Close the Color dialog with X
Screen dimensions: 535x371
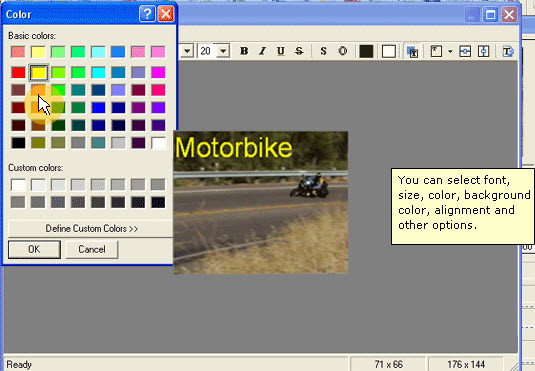(x=166, y=14)
